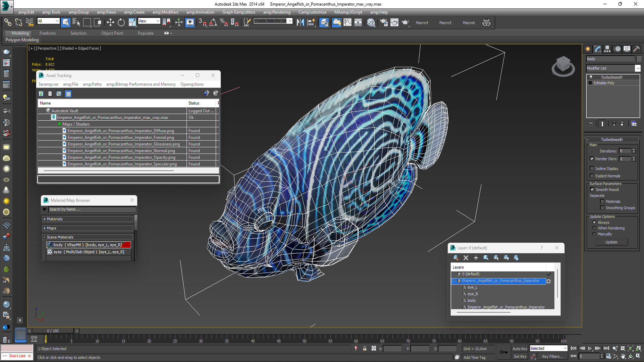
Task: Enable Separate by Materials checkbox
Action: [602, 201]
